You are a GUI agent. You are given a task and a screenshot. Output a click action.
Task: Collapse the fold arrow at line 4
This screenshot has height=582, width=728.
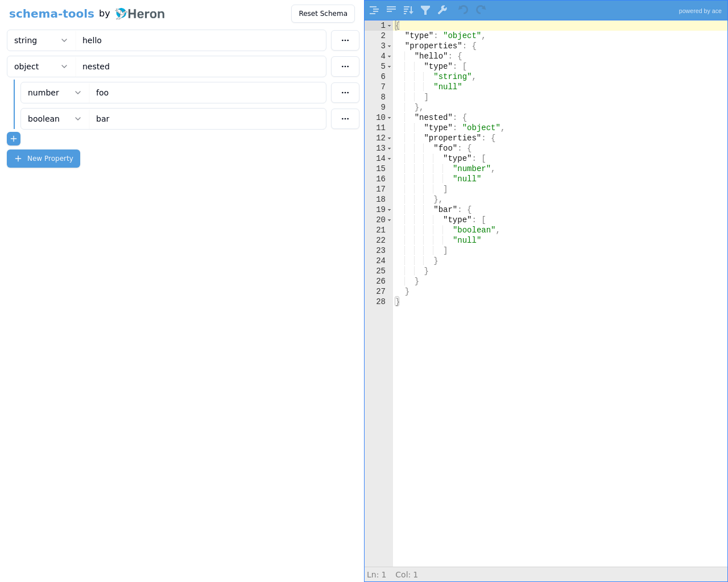tap(390, 56)
